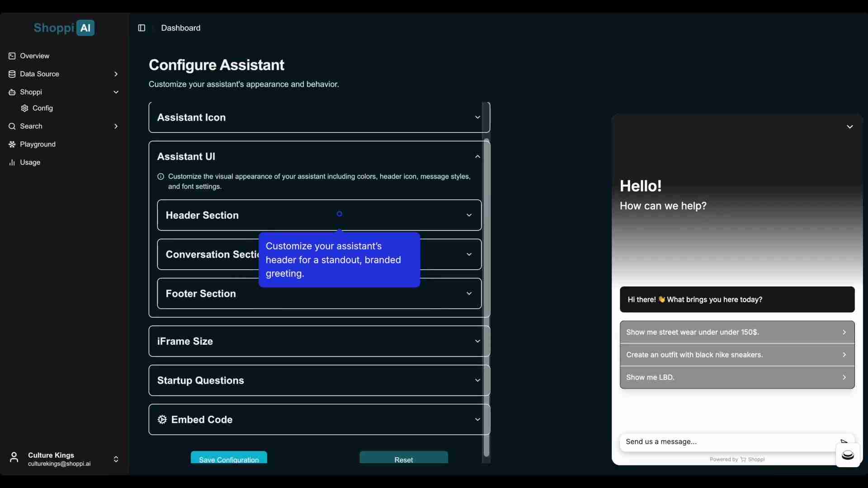Screen dimensions: 868x488
Task: Click the Usage bar chart icon
Action: point(12,163)
